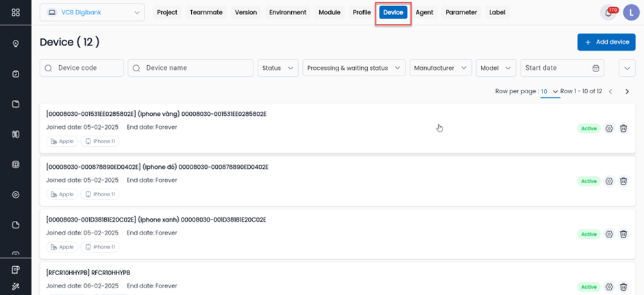Open the VCB Digibank project selector
This screenshot has height=295, width=644.
coord(92,12)
